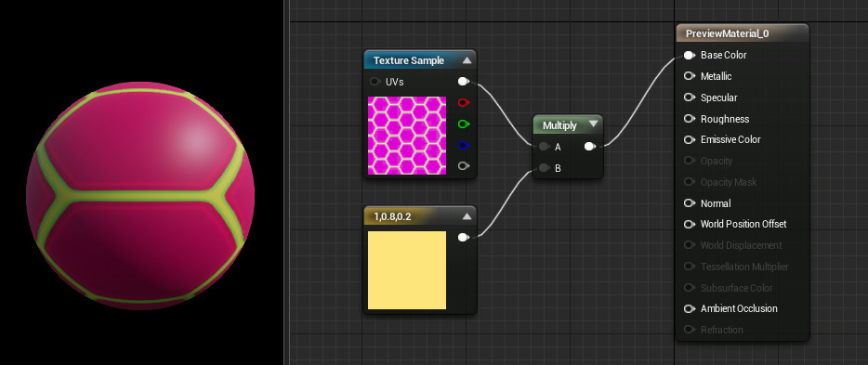This screenshot has width=868, height=365.
Task: Click the Base Color label
Action: tap(724, 56)
